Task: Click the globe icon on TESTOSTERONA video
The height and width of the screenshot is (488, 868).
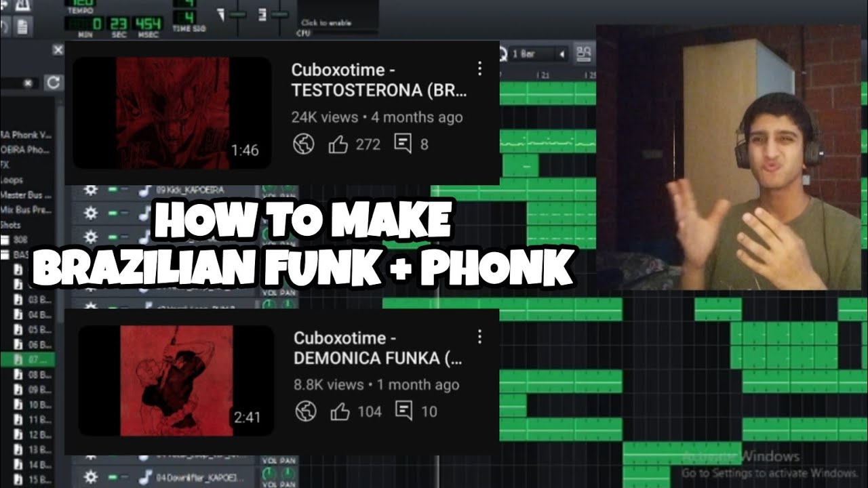Action: [x=304, y=144]
